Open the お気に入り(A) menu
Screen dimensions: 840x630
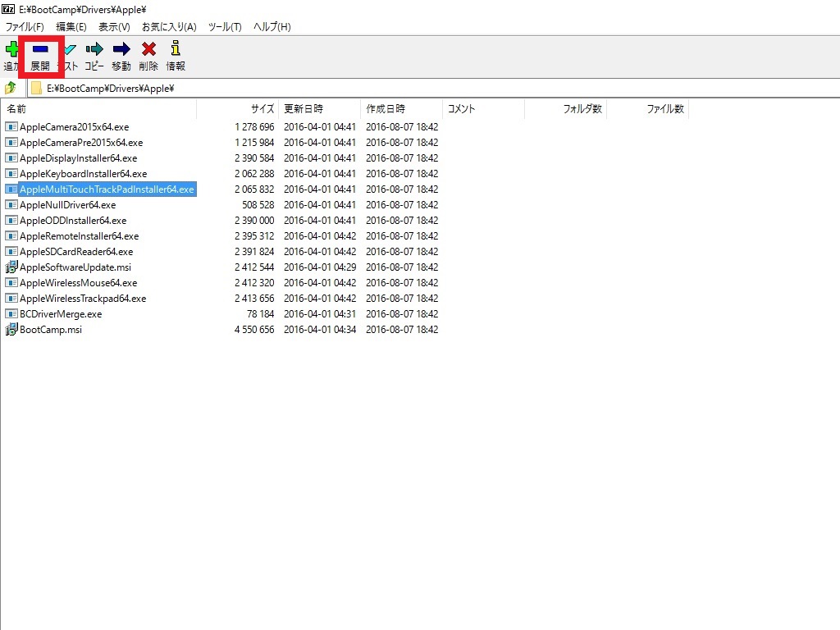pos(169,27)
